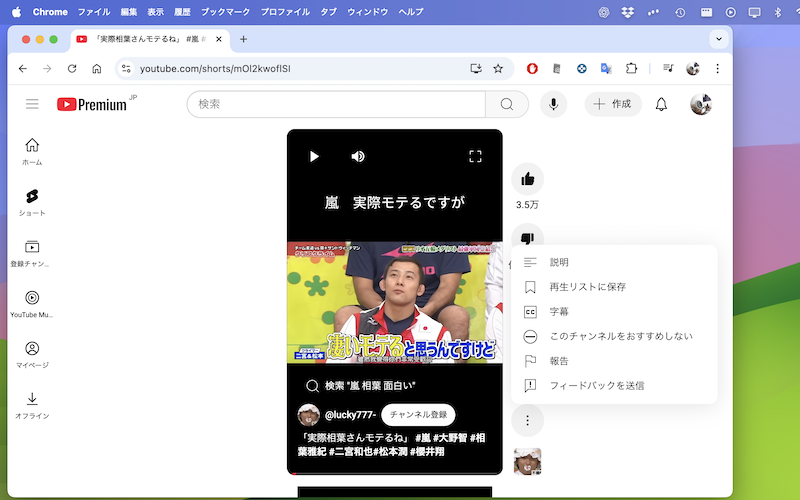The width and height of the screenshot is (800, 500).
Task: View site information icon in address bar
Action: coord(126,68)
